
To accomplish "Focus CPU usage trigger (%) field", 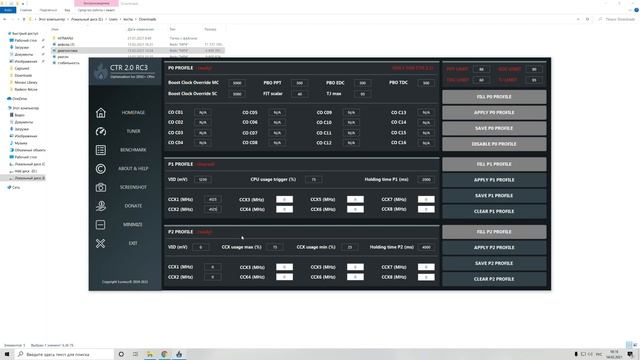I will click(313, 180).
